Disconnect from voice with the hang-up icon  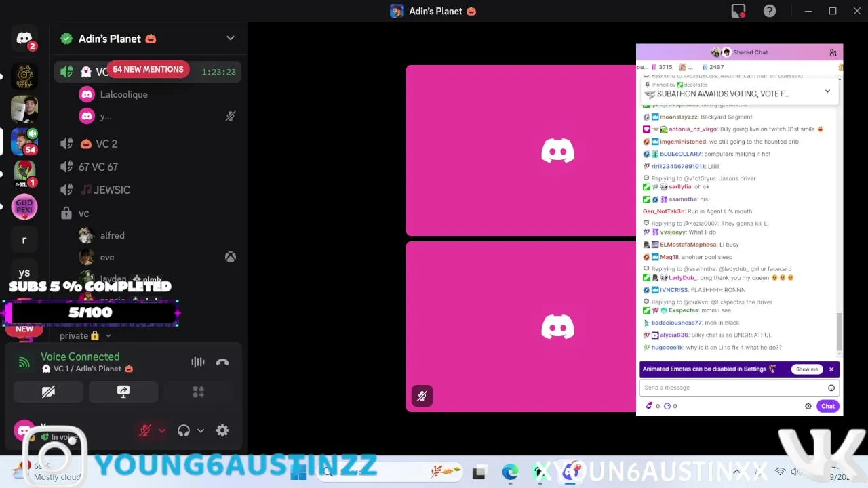point(222,362)
